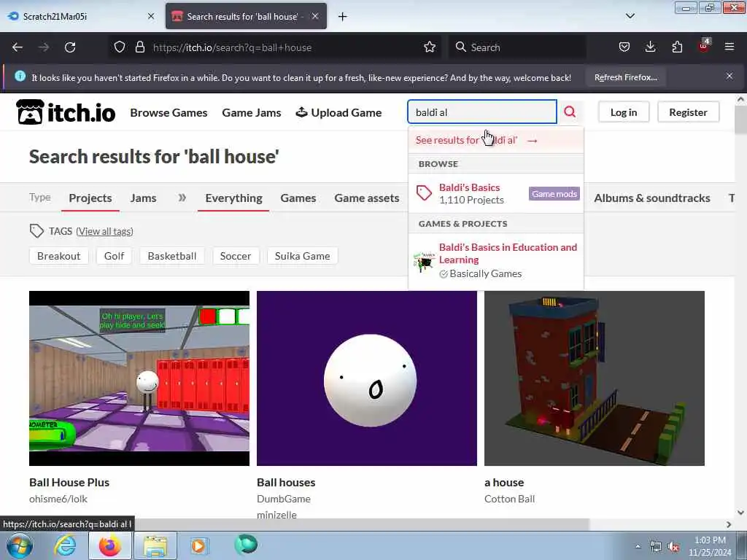Image resolution: width=747 pixels, height=560 pixels.
Task: Reload the page with the refresh icon
Action: [70, 47]
